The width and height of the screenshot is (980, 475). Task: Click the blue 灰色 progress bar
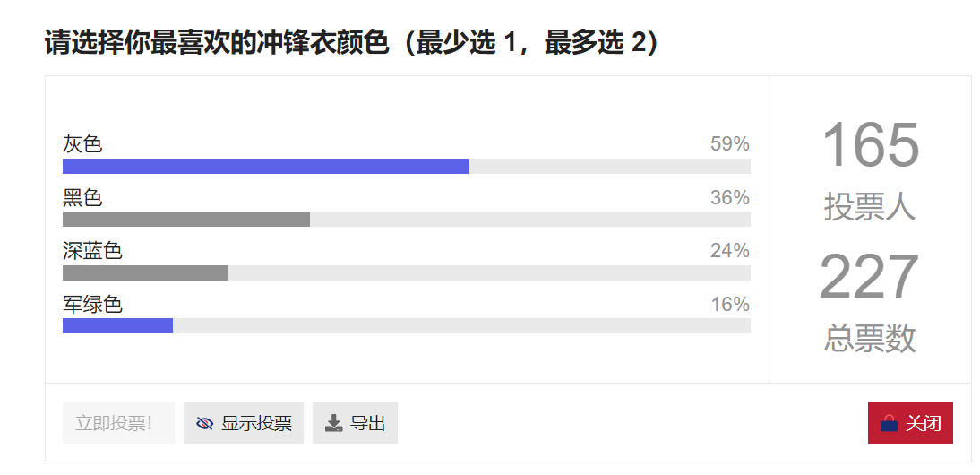coord(266,167)
